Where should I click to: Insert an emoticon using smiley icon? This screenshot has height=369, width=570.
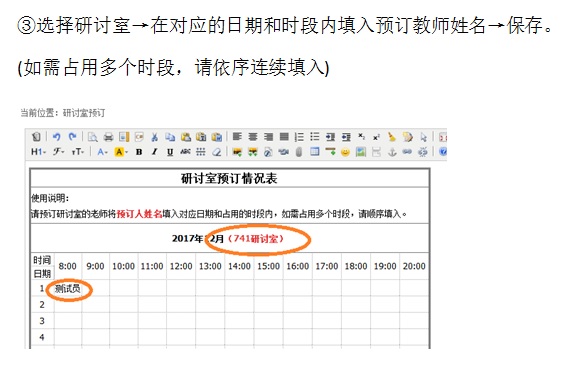345,152
